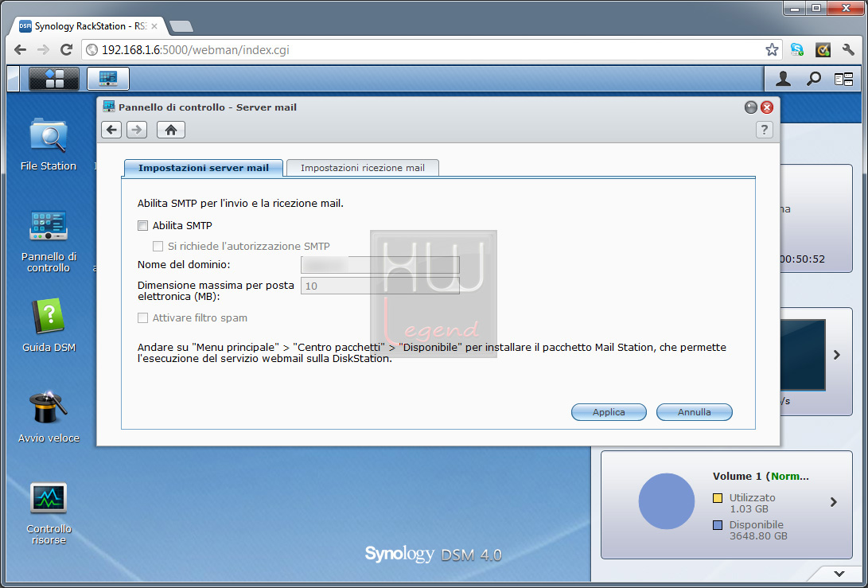Launch Avvio veloce wizard icon
This screenshot has height=588, width=868.
click(x=49, y=417)
